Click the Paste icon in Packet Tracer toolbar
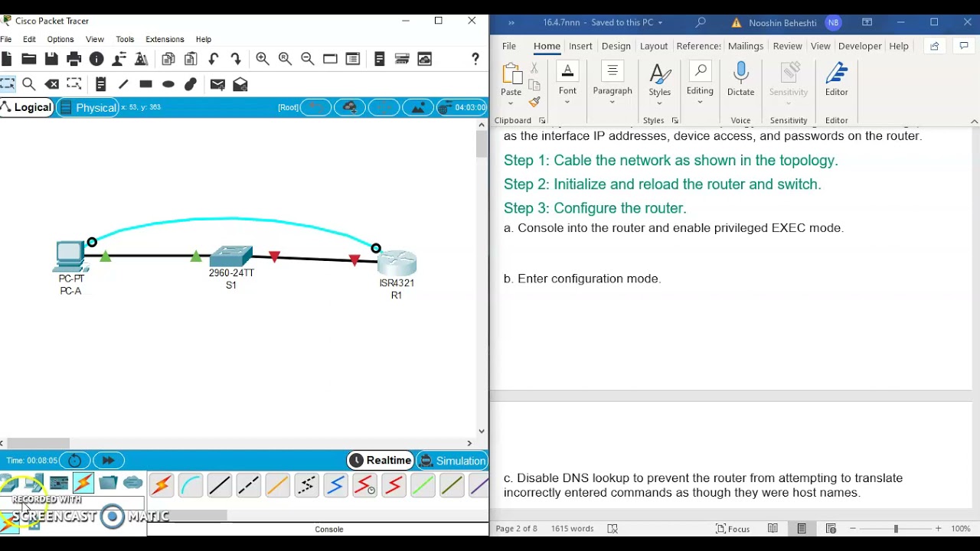Image resolution: width=980 pixels, height=551 pixels. (x=191, y=59)
